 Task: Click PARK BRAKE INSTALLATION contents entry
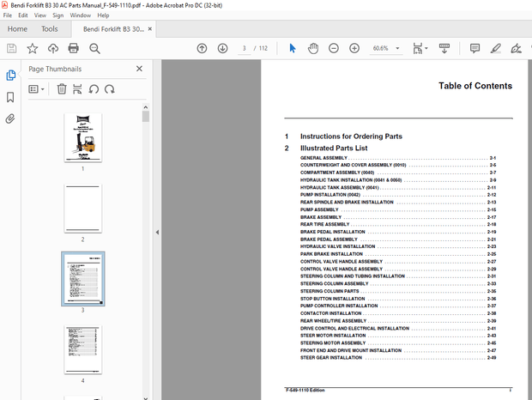(x=398, y=254)
